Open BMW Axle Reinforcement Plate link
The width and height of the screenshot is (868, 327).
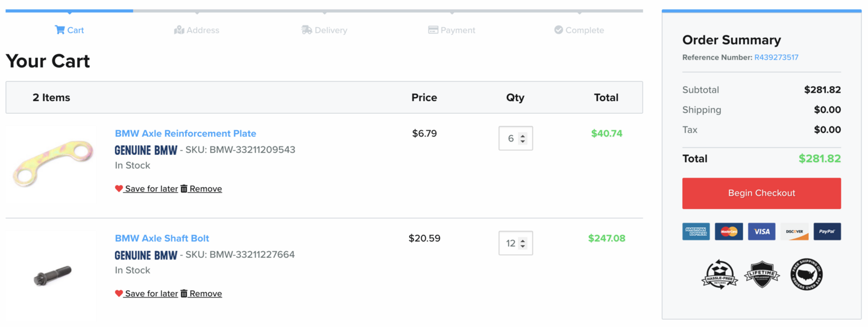(186, 134)
